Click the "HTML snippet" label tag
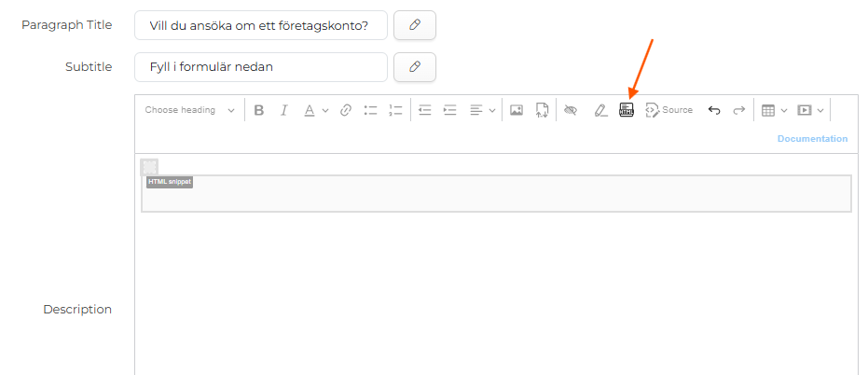Viewport: 868px width, 375px height. (170, 182)
